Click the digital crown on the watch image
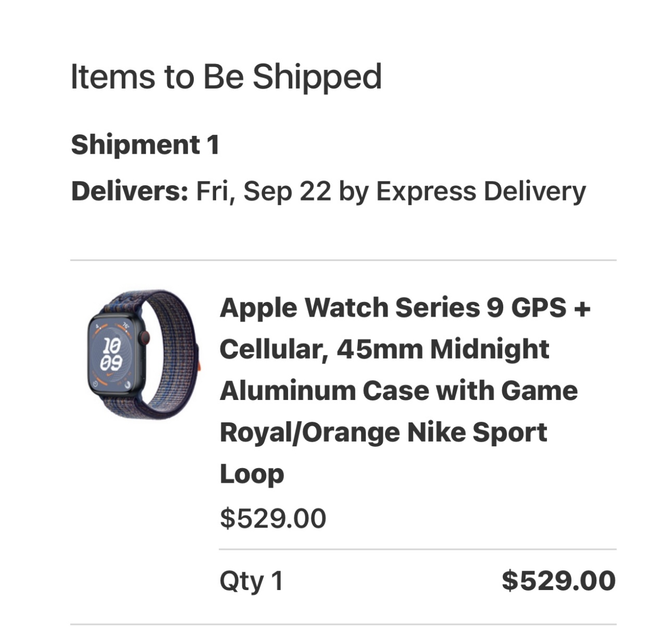The height and width of the screenshot is (627, 672). (145, 337)
